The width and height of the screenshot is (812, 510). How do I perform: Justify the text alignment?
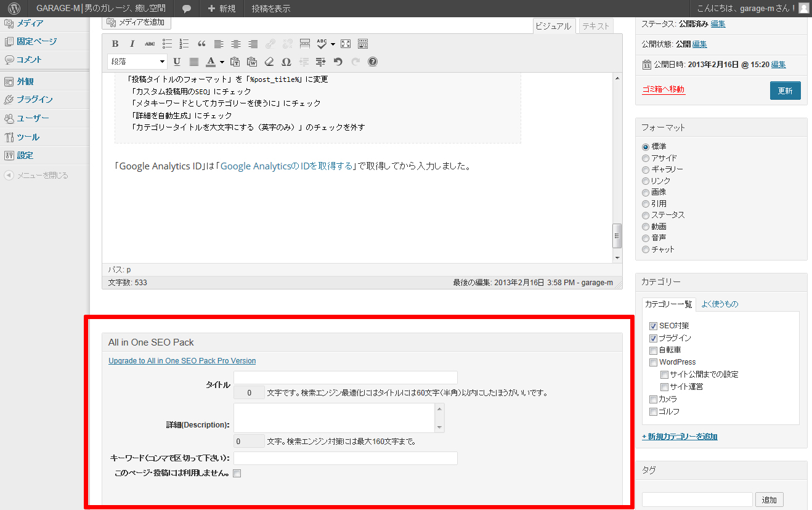(x=194, y=62)
